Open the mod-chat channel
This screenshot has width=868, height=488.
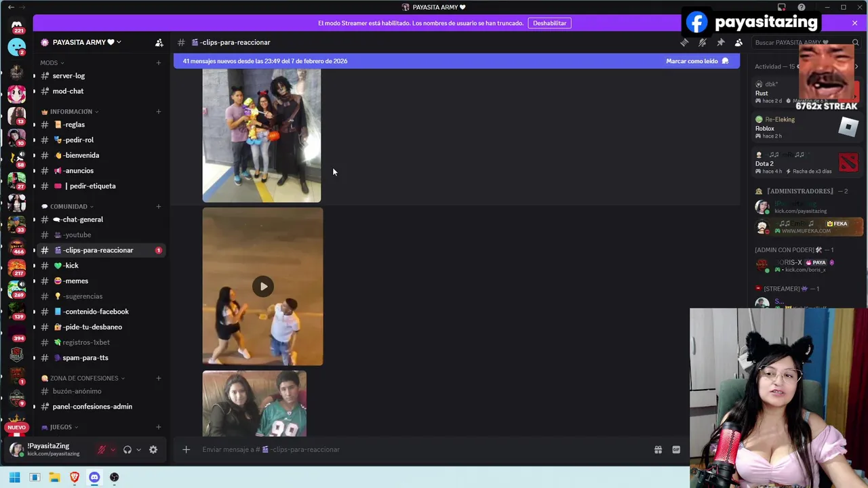(102, 91)
